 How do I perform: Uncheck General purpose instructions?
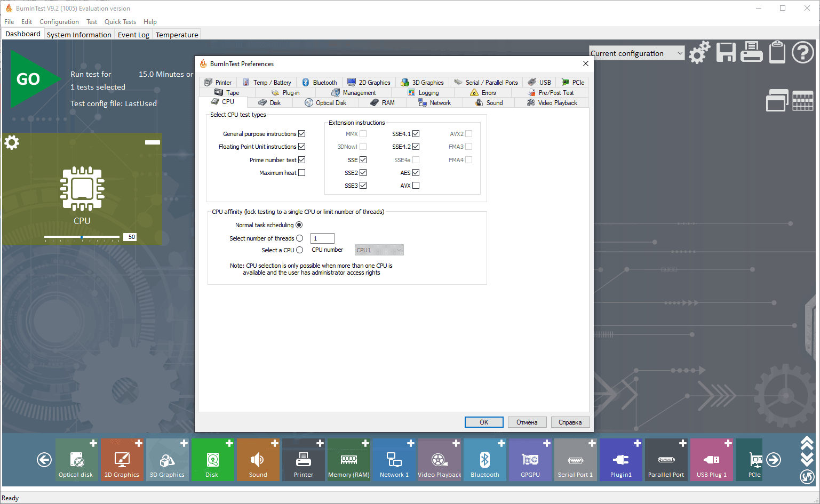302,134
